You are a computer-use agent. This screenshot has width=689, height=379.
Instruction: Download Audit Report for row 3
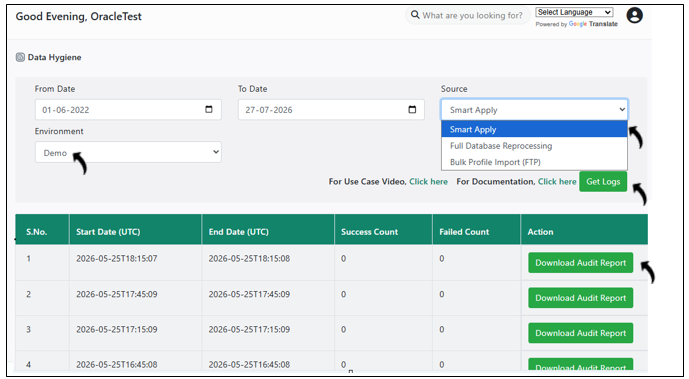(580, 333)
